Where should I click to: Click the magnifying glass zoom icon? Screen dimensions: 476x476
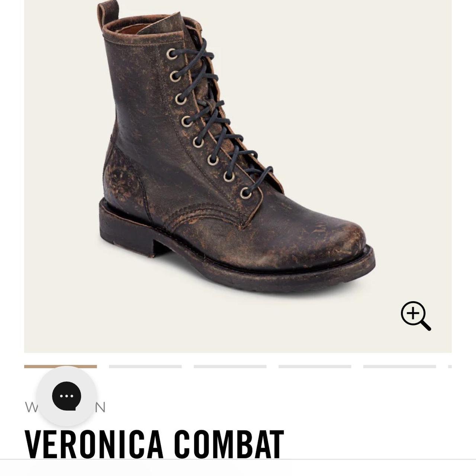pos(415,316)
